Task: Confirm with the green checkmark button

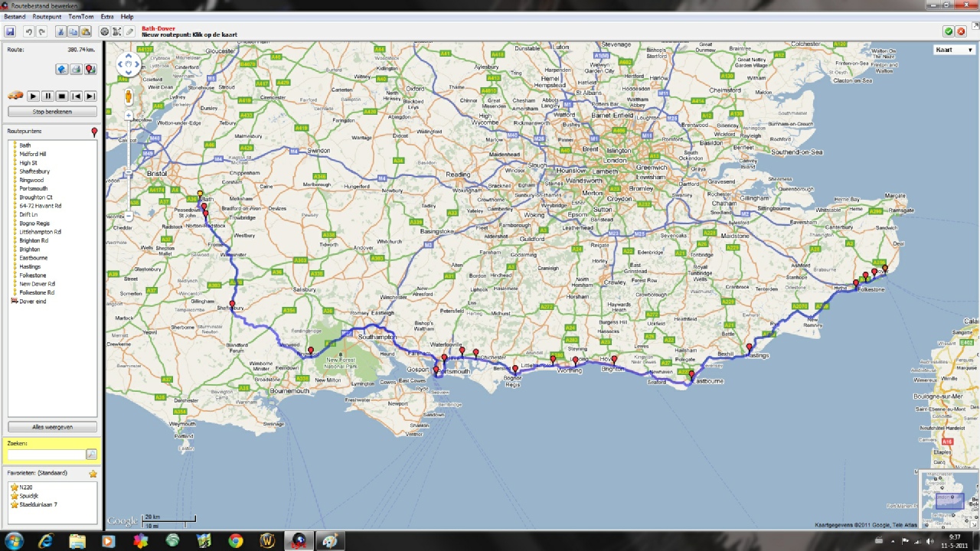Action: click(949, 31)
